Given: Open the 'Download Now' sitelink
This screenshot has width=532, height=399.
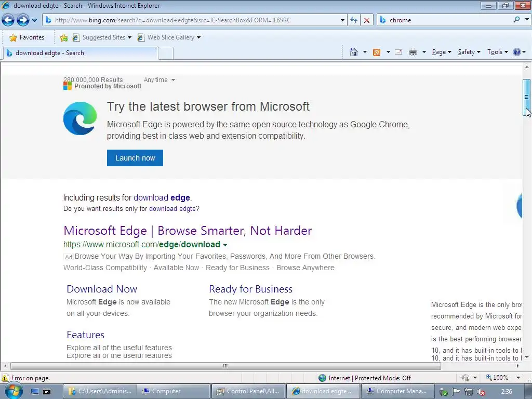Looking at the screenshot, I should pos(102,289).
